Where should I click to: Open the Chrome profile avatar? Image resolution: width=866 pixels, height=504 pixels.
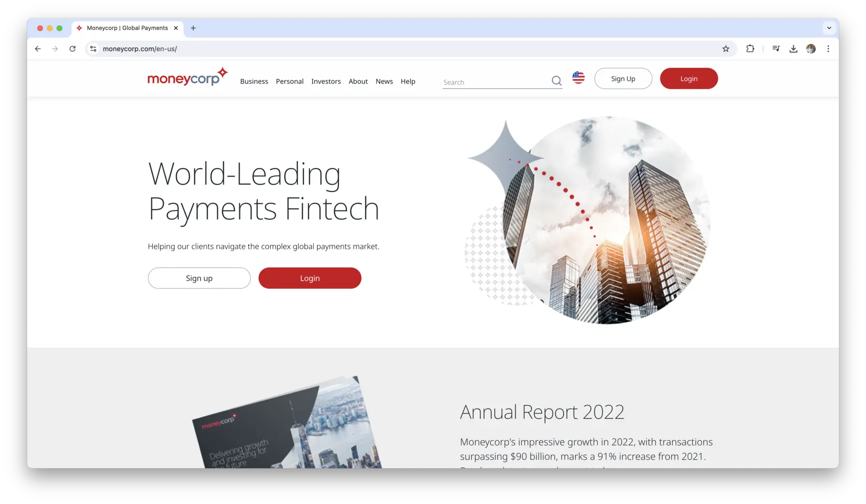(x=811, y=49)
